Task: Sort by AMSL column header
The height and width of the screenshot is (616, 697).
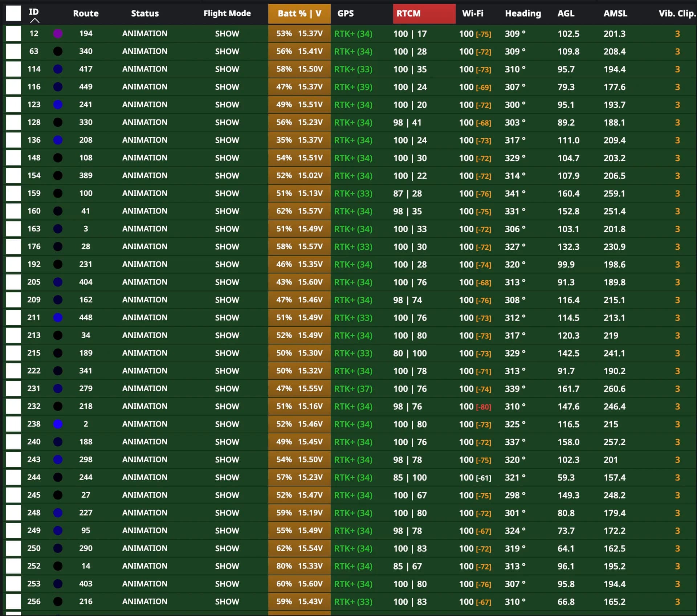Action: coord(615,13)
